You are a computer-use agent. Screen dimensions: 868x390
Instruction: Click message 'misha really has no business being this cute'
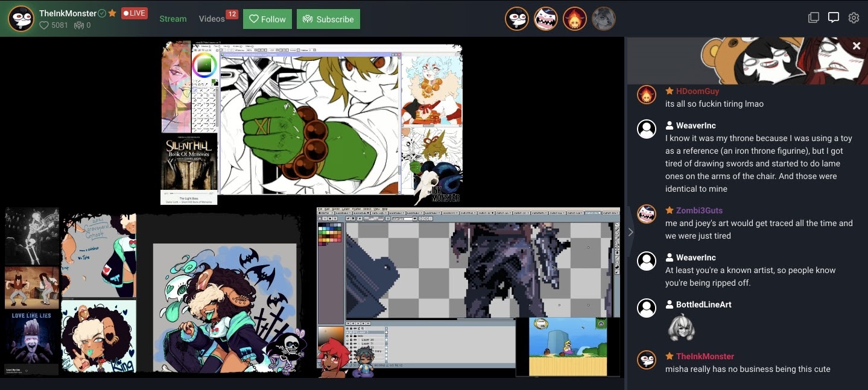point(748,369)
